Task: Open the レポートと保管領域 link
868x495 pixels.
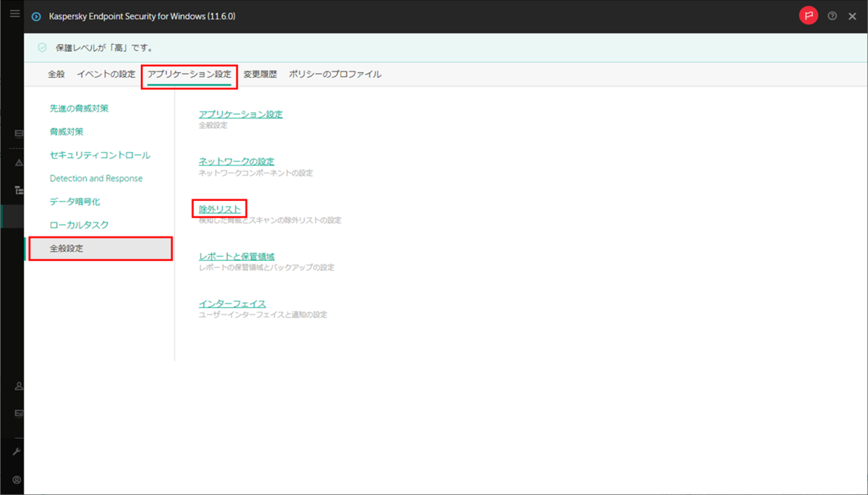Action: click(239, 255)
